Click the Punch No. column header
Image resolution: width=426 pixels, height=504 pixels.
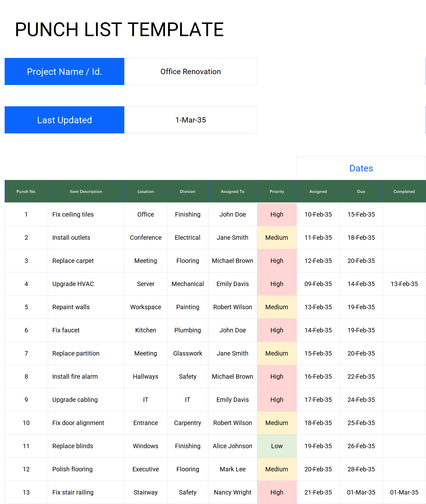pyautogui.click(x=26, y=191)
